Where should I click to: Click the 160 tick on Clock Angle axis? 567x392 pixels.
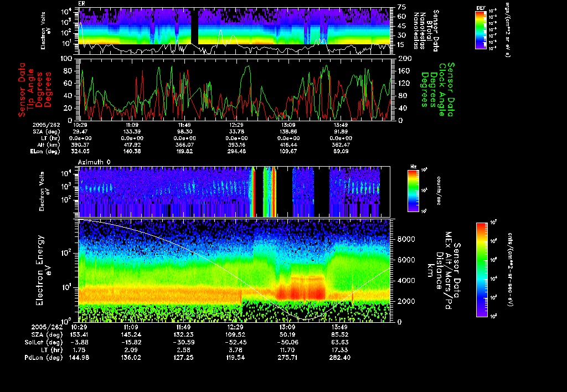tap(404, 71)
